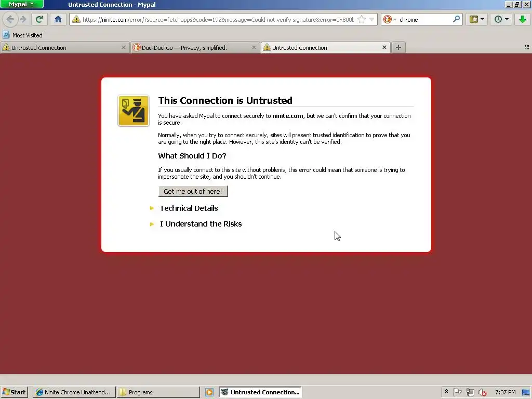
Task: Close the DuckDuckGo tab
Action: 254,47
